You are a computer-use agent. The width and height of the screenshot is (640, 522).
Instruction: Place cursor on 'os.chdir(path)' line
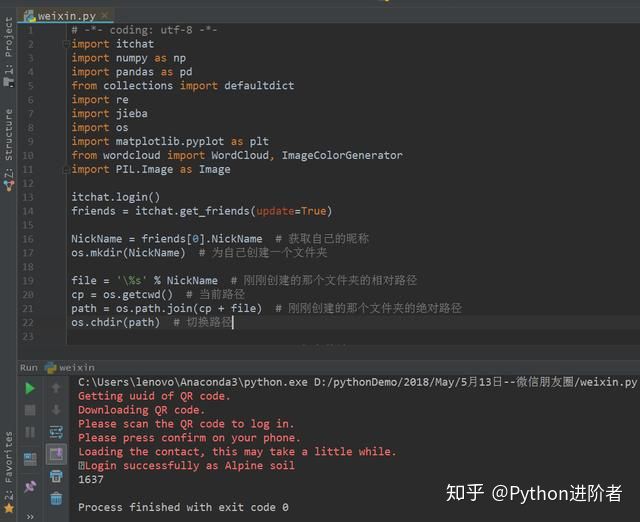[116, 322]
